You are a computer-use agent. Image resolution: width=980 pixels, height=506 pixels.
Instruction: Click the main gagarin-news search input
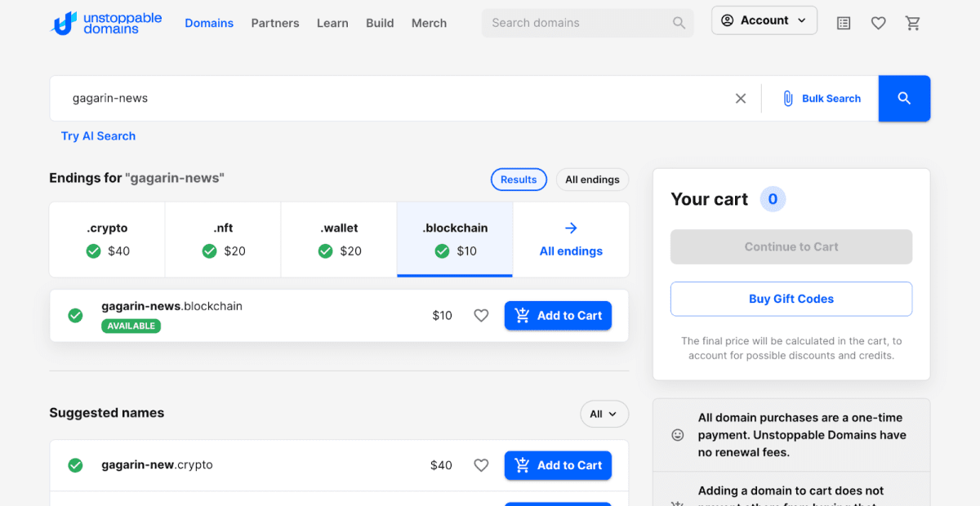click(x=400, y=99)
